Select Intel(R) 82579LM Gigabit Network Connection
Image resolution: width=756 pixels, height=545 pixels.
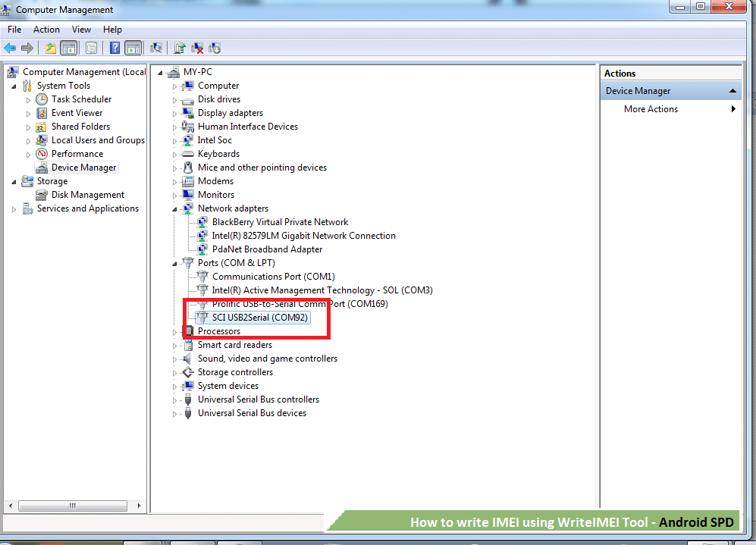[304, 236]
